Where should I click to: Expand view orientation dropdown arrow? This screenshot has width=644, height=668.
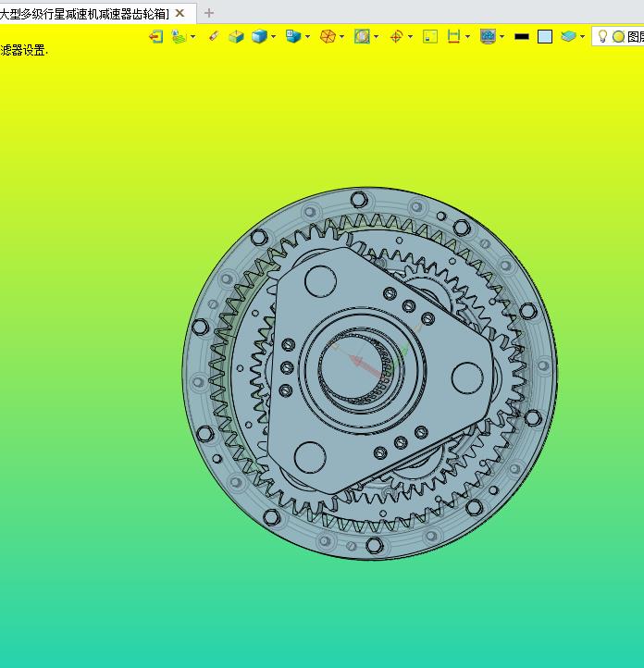point(307,37)
